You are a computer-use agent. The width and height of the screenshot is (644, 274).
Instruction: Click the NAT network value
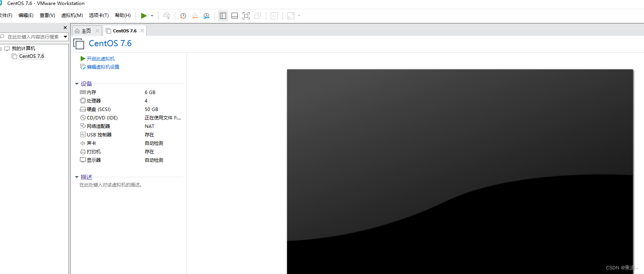coord(149,126)
